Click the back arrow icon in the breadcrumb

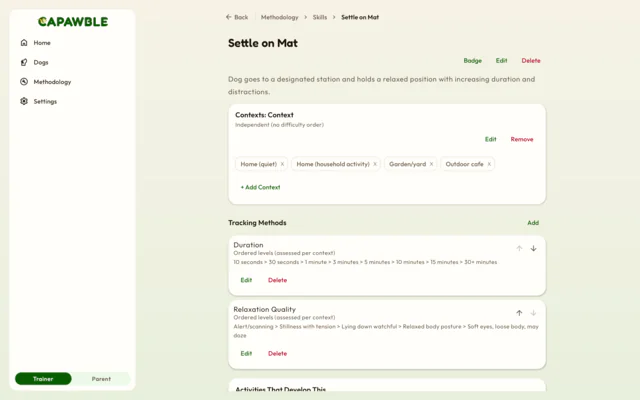tap(229, 17)
